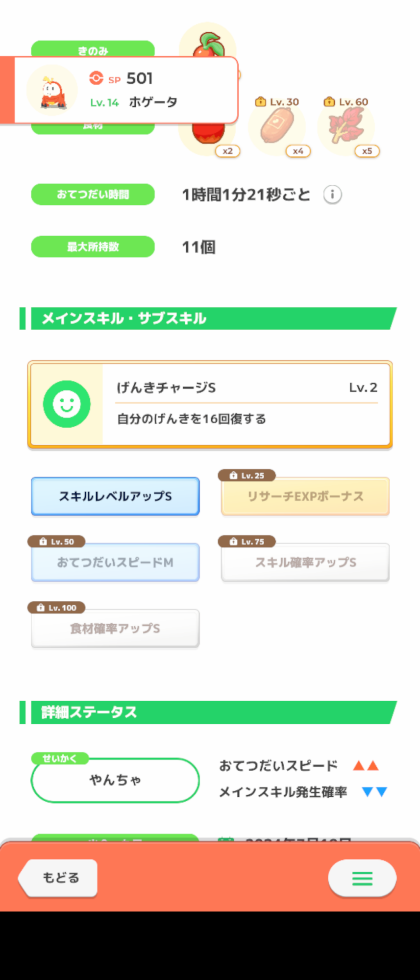The height and width of the screenshot is (980, 420).
Task: Tap the SP Poké Ball icon
Action: [96, 78]
